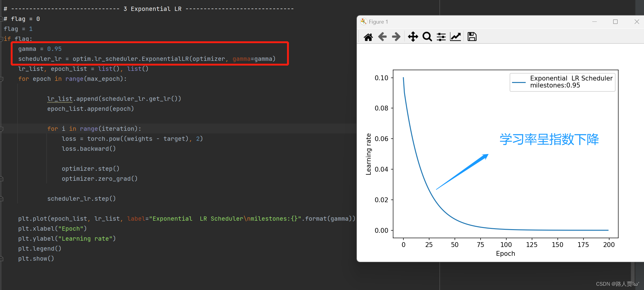The height and width of the screenshot is (290, 644).
Task: Collapse the "if flag:" code block
Action: (x=2, y=39)
